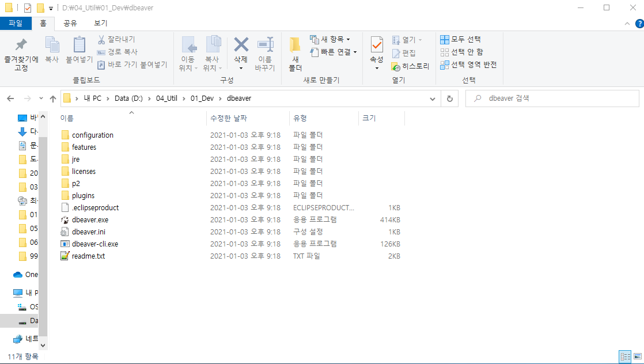Switch to 홈 (Home) ribbon tab
This screenshot has height=364, width=644.
43,24
